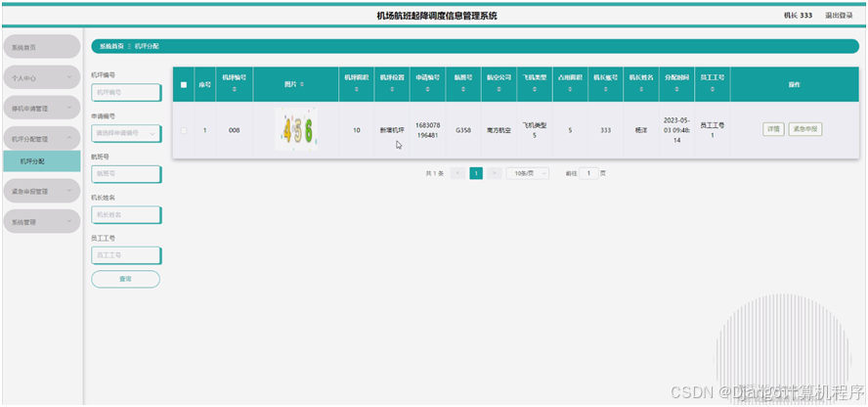The width and height of the screenshot is (868, 407).
Task: Click 退出登录 logout link
Action: coord(839,16)
